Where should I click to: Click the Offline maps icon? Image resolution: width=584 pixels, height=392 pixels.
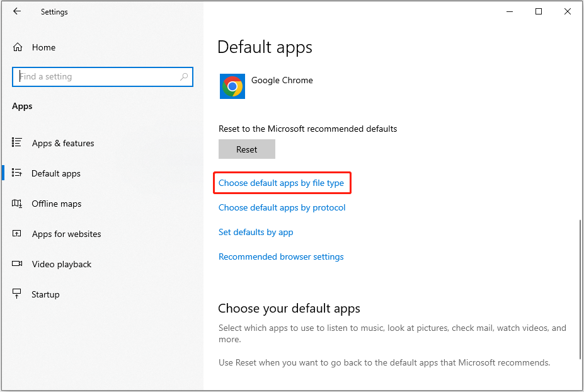click(17, 204)
